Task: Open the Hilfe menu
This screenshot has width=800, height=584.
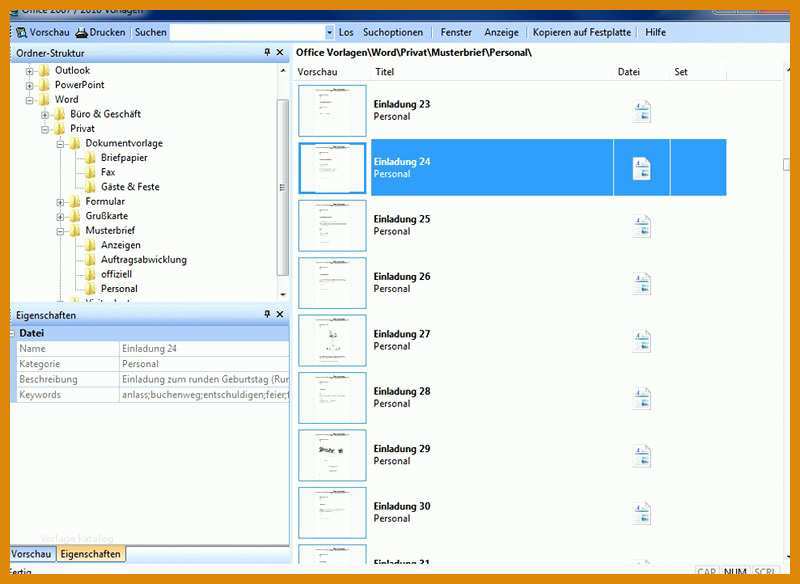Action: tap(656, 32)
